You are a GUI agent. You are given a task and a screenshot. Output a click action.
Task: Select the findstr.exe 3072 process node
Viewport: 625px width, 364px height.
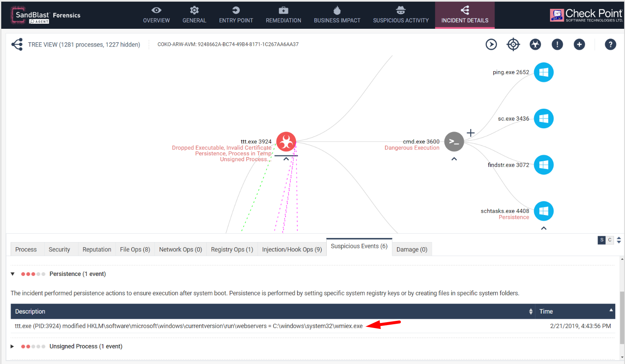544,165
